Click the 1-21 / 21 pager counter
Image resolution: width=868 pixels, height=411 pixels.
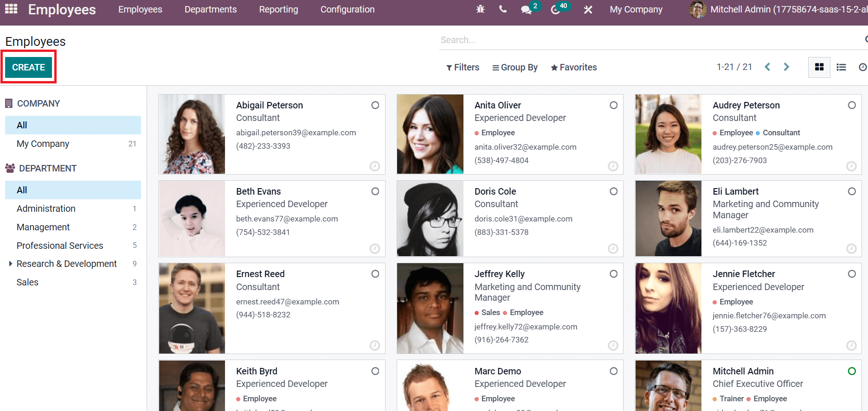pos(734,67)
